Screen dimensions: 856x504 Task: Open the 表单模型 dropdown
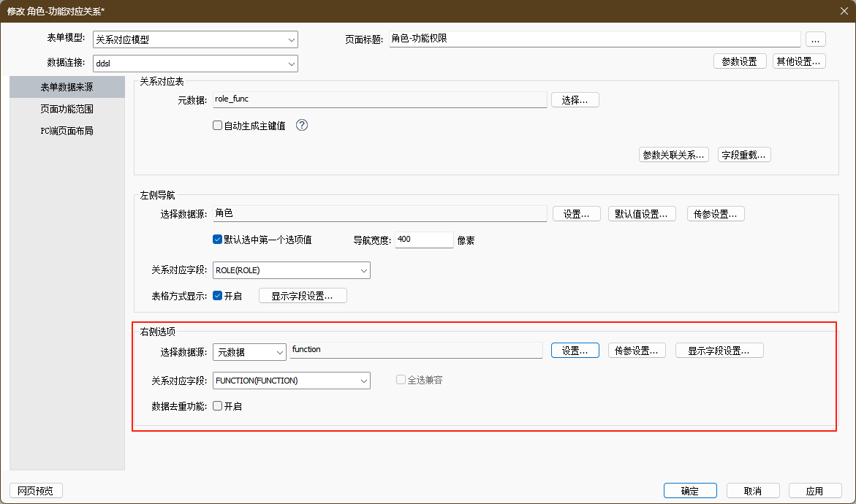(195, 39)
